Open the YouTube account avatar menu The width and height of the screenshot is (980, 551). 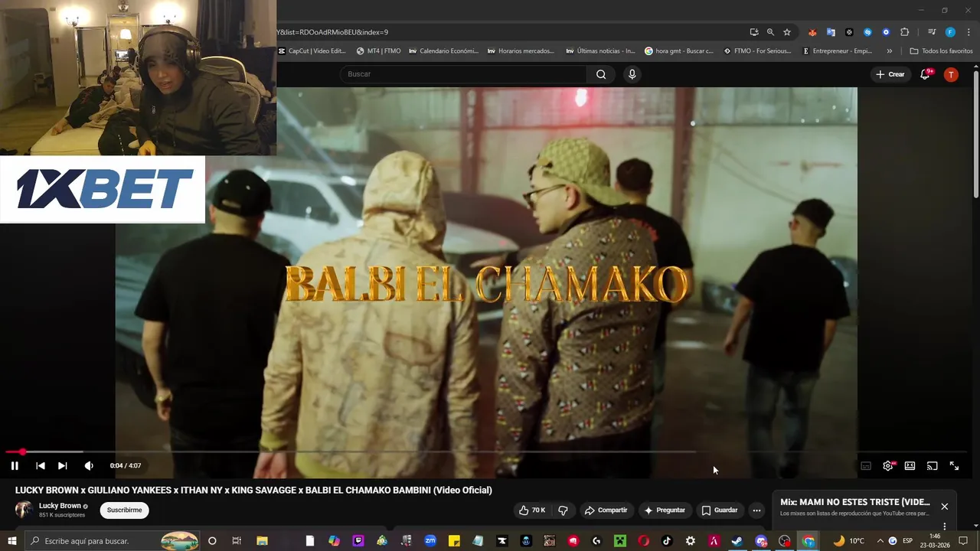click(x=951, y=74)
